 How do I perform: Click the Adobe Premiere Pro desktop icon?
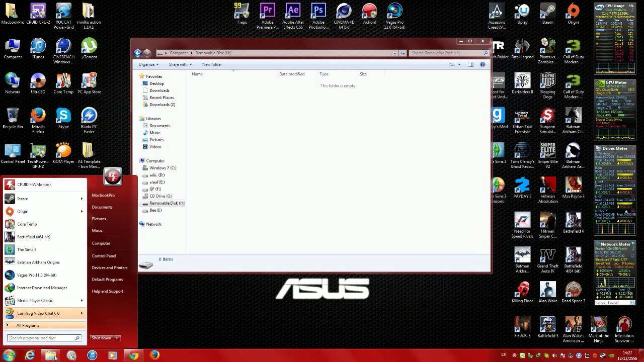(268, 16)
